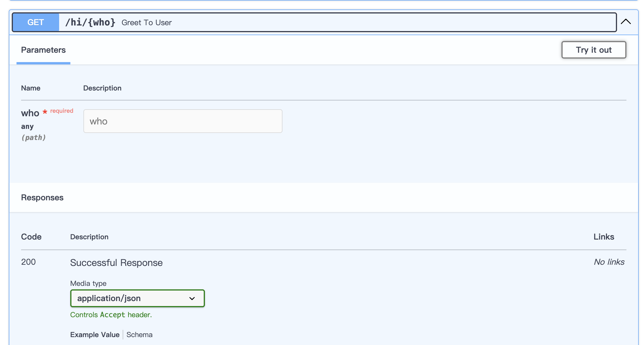Click the who parameter name
The width and height of the screenshot is (644, 345).
point(30,113)
